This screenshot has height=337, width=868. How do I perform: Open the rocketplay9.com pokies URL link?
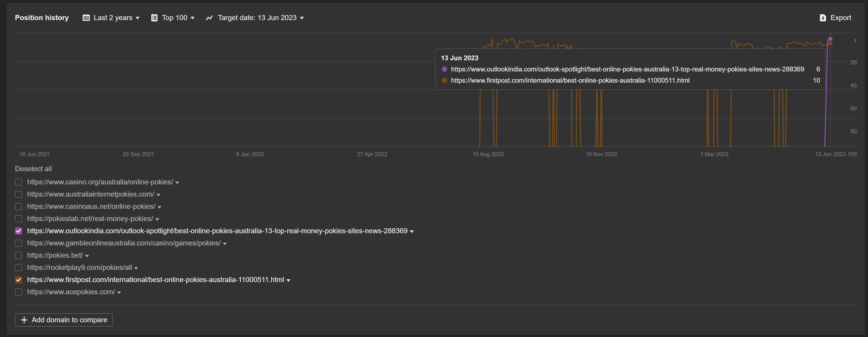pos(80,268)
